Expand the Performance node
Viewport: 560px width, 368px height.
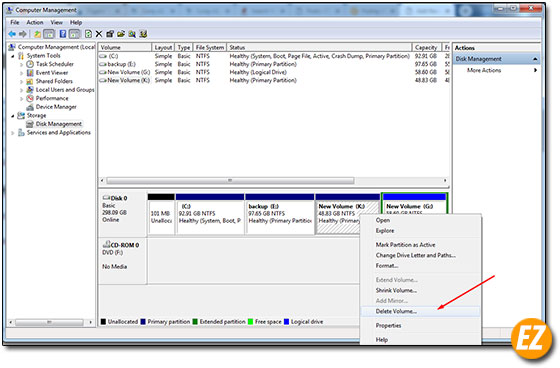pos(21,99)
